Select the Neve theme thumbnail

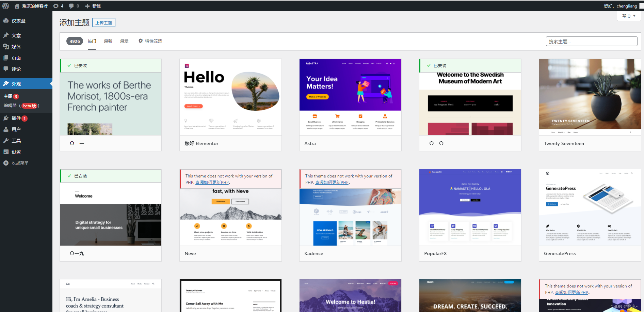click(x=230, y=207)
